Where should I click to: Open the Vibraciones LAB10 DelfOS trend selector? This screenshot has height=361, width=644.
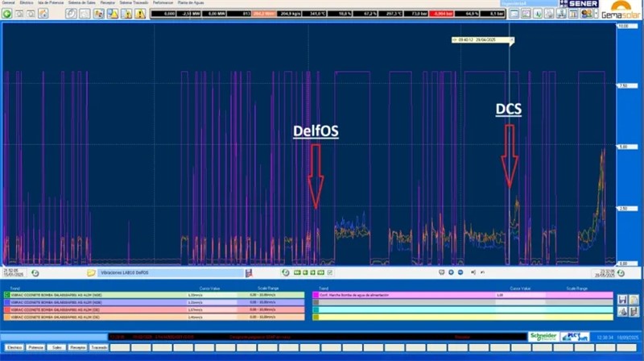[x=169, y=273]
